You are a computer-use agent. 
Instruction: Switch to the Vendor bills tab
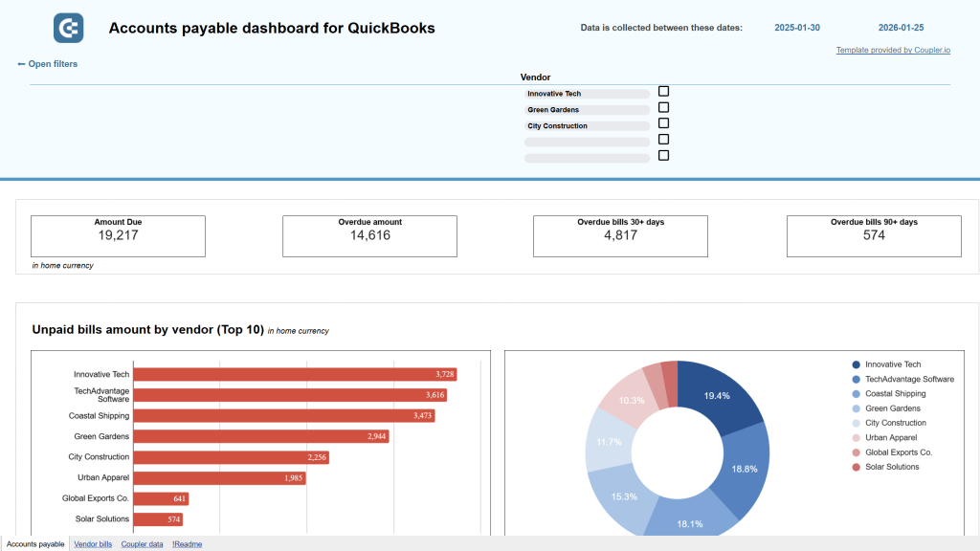click(93, 543)
